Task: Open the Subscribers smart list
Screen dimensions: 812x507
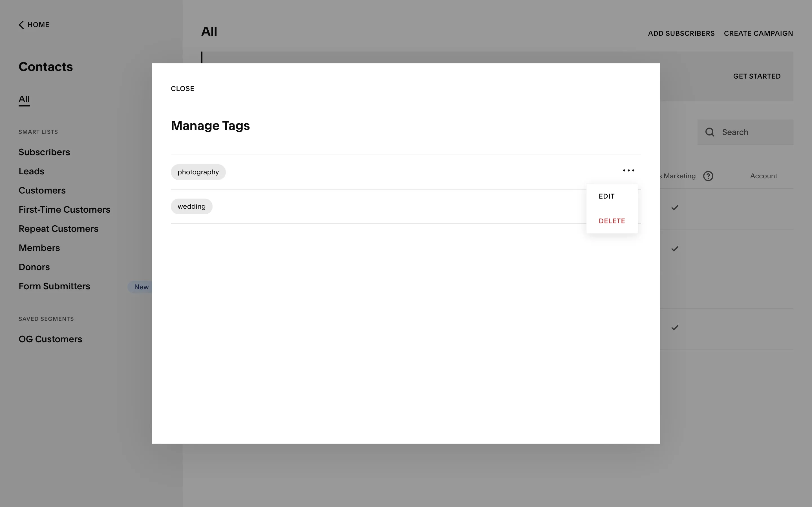Action: coord(44,152)
